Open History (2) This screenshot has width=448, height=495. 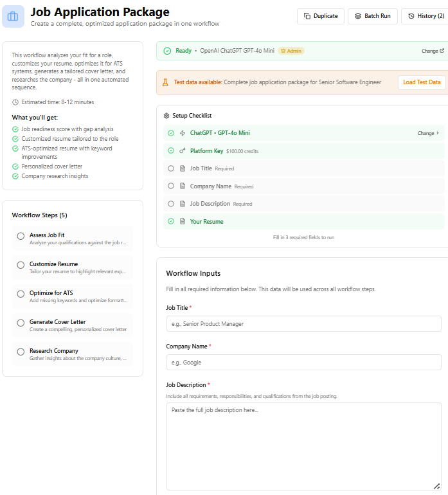click(426, 16)
